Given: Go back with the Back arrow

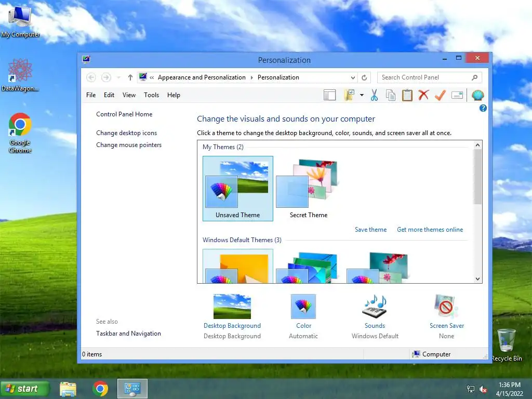Looking at the screenshot, I should (91, 77).
